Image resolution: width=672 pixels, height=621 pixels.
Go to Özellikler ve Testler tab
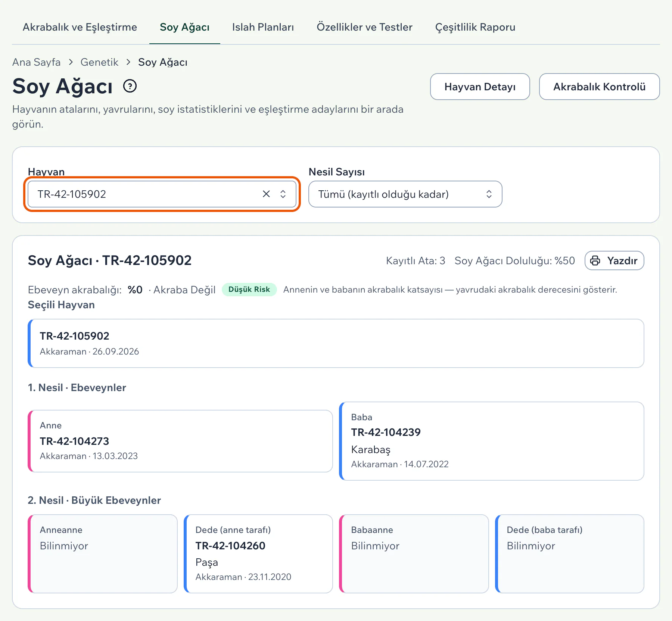(x=364, y=27)
